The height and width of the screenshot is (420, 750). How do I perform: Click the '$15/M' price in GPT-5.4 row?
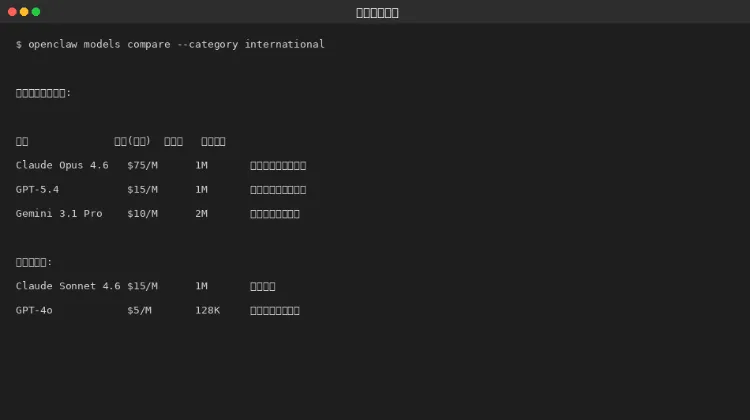(143, 189)
